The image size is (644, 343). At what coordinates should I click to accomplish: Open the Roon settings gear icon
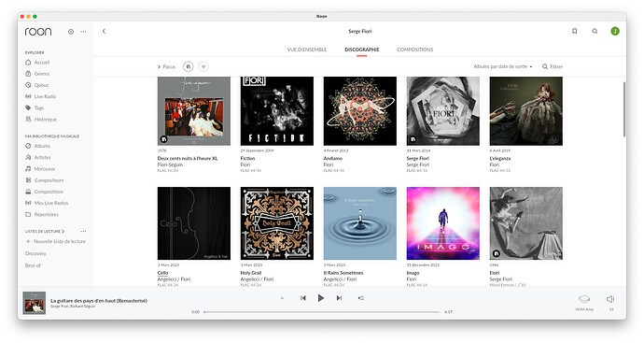[x=71, y=32]
